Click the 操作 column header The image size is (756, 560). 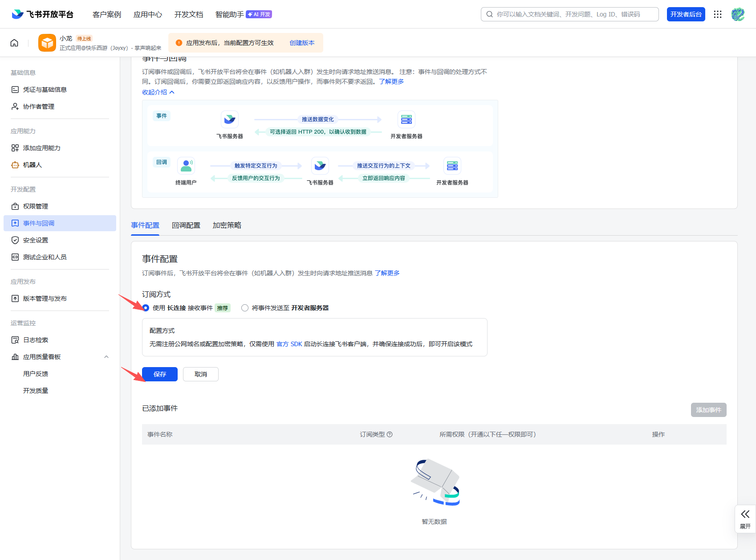coord(658,434)
